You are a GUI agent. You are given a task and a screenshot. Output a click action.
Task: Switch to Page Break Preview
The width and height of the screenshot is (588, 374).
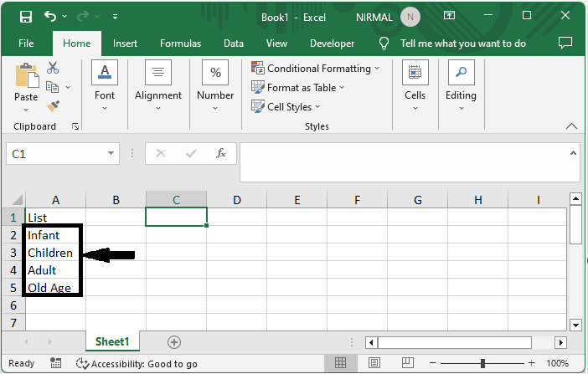click(x=407, y=363)
